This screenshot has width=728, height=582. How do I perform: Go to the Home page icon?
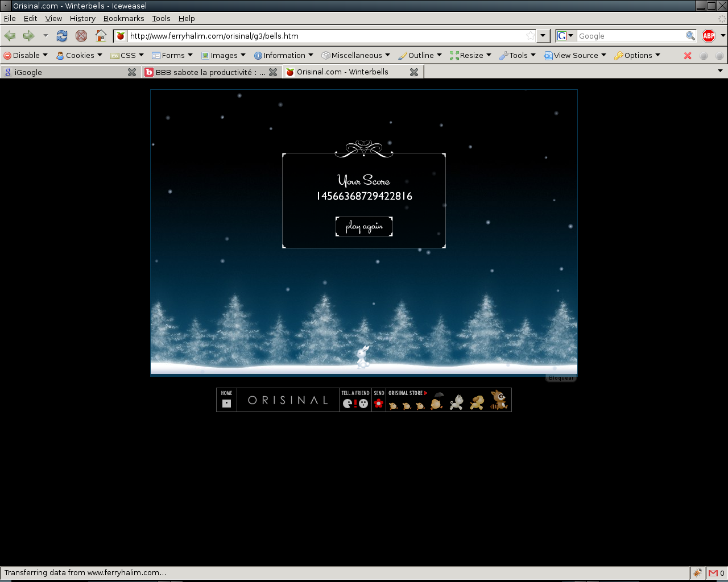[x=101, y=36]
